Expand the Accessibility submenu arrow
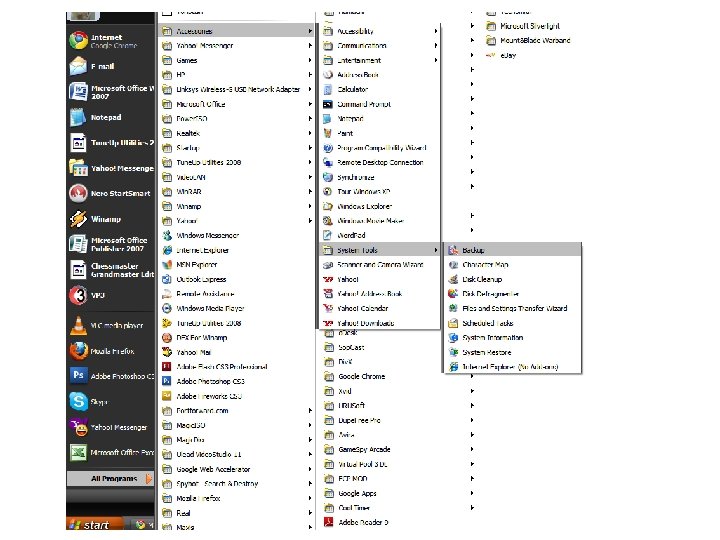This screenshot has width=720, height=540. [x=436, y=31]
